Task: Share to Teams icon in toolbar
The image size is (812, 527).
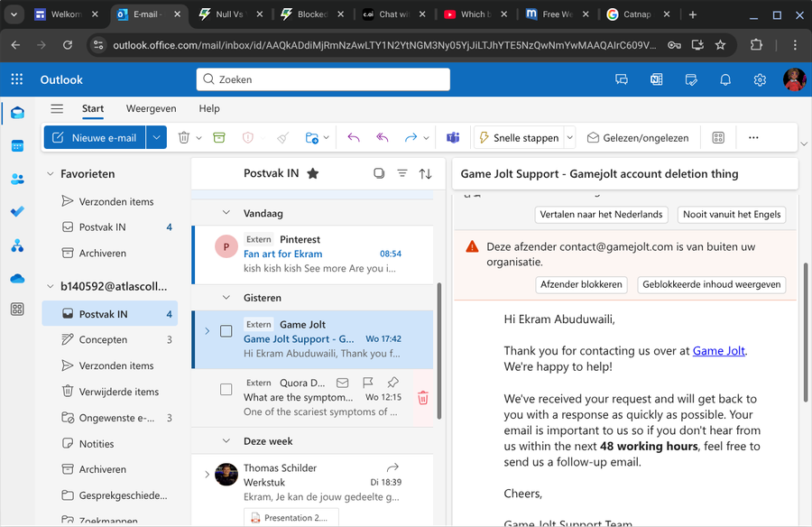Action: pyautogui.click(x=453, y=137)
